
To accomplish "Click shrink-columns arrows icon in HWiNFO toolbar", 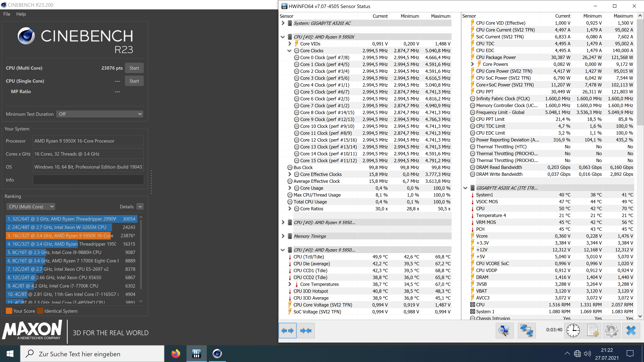I will (306, 330).
